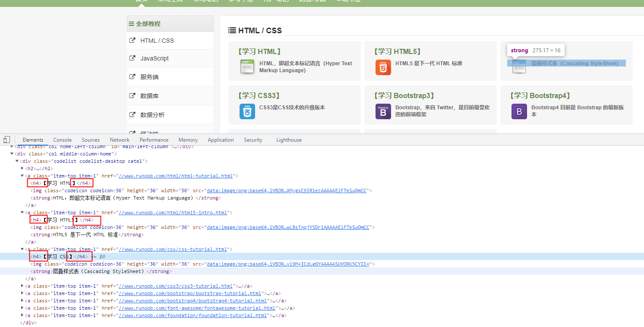Click the blue CSS3 shield icon

click(x=247, y=111)
